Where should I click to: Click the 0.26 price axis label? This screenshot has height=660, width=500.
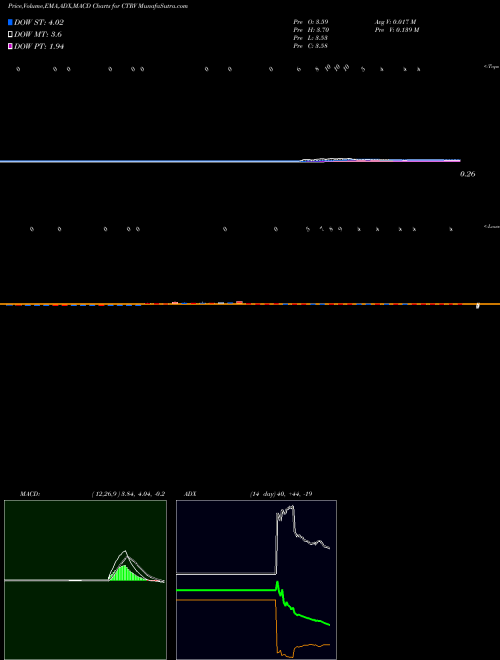[468, 174]
